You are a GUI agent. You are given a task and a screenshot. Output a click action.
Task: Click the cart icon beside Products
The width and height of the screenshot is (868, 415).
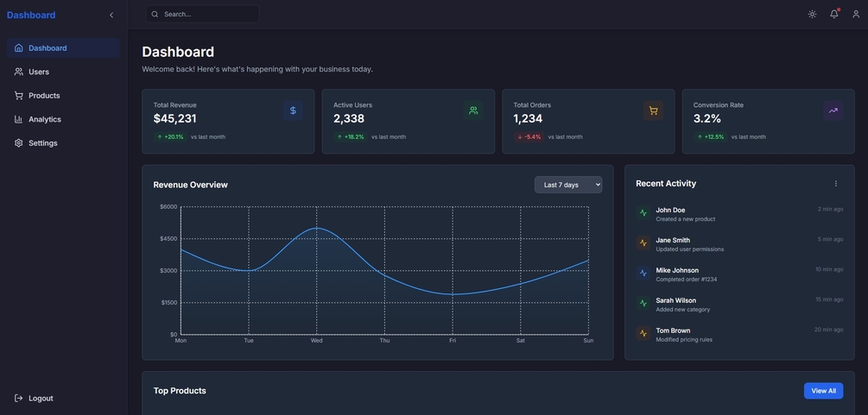click(19, 96)
